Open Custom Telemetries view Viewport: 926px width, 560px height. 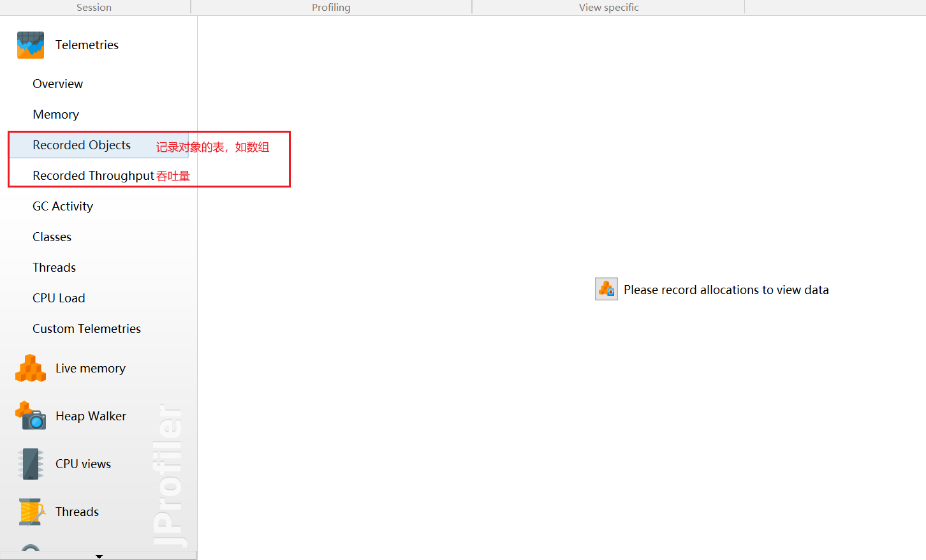click(87, 328)
